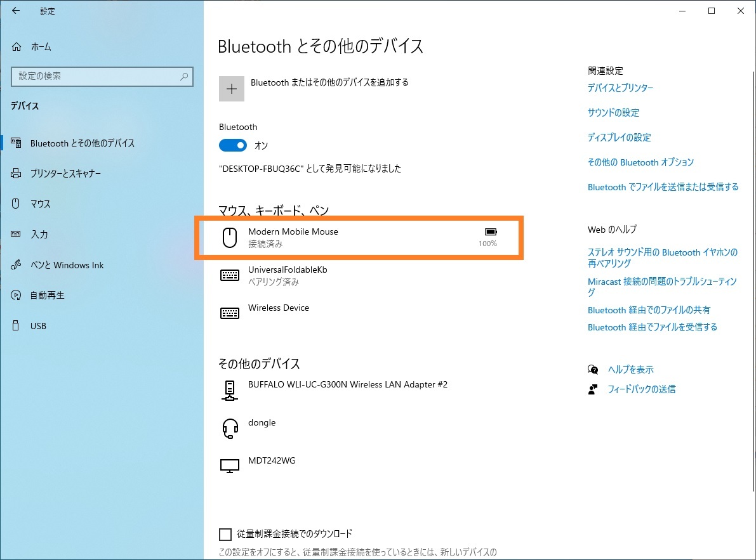Click the フィードバックの送信 link
The height and width of the screenshot is (560, 756).
pos(641,389)
